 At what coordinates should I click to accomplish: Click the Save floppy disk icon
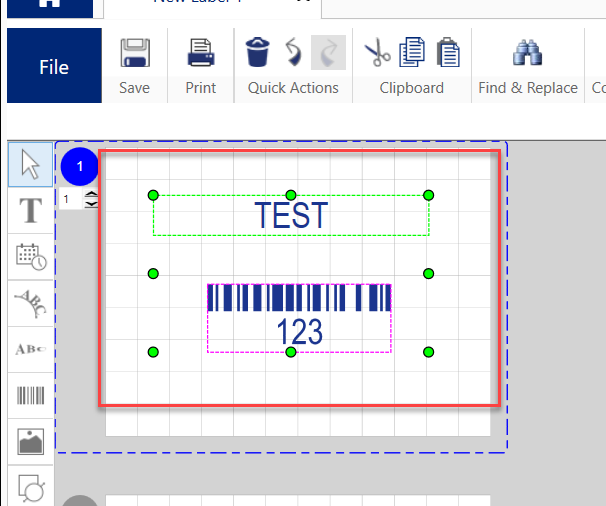click(x=134, y=52)
